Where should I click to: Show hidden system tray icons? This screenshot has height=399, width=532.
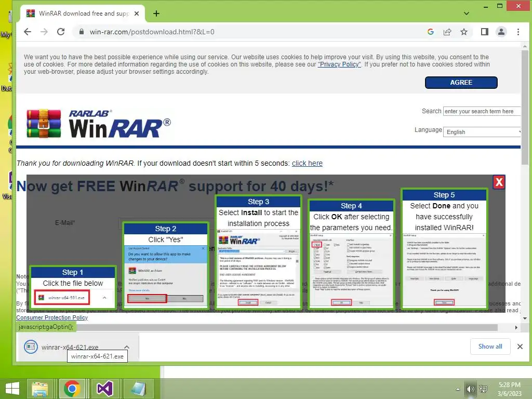458,389
